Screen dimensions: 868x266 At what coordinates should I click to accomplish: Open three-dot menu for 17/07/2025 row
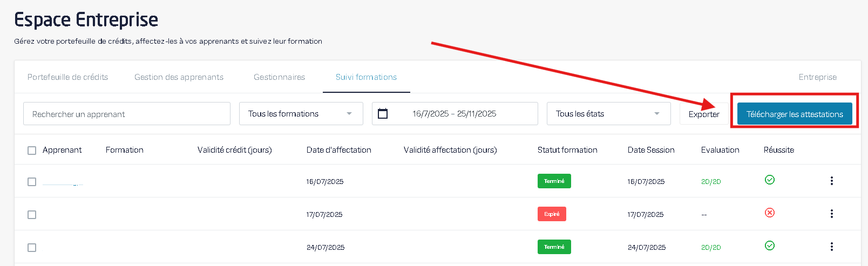831,214
